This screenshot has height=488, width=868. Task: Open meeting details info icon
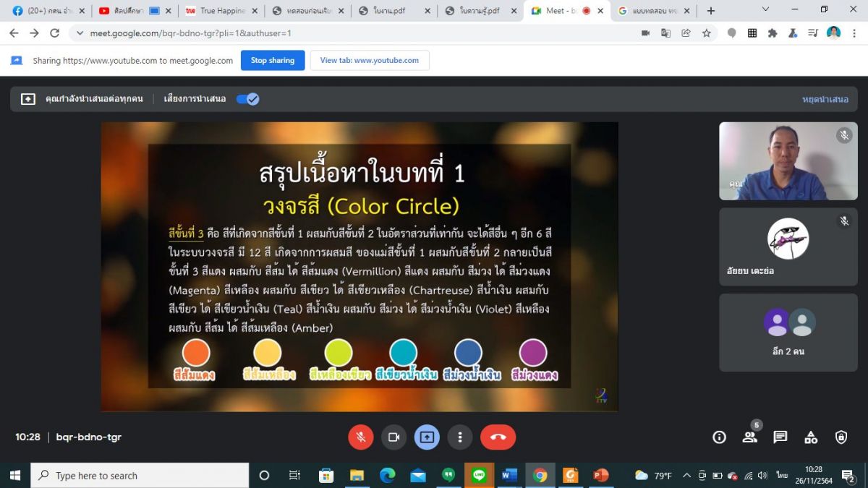(x=719, y=437)
